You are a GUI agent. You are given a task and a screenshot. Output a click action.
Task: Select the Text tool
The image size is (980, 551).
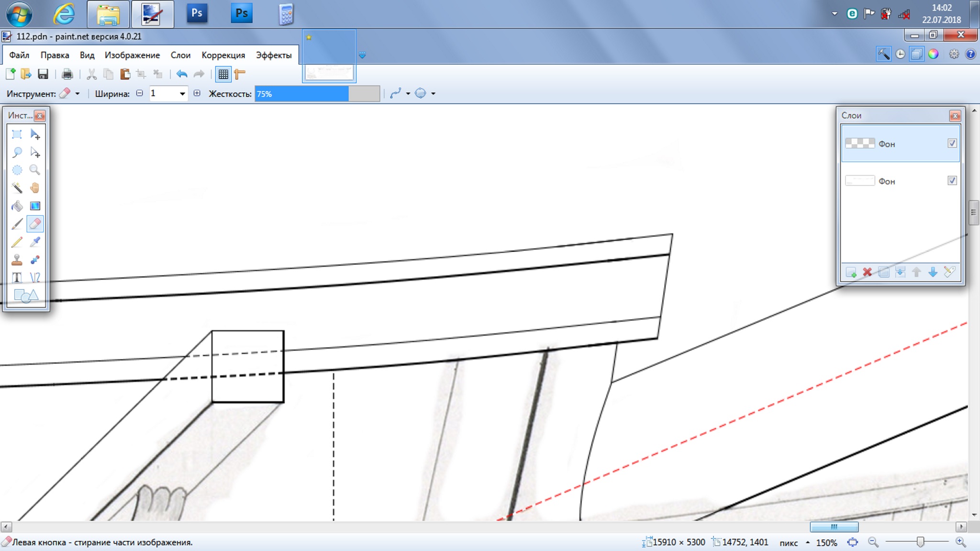pyautogui.click(x=17, y=278)
